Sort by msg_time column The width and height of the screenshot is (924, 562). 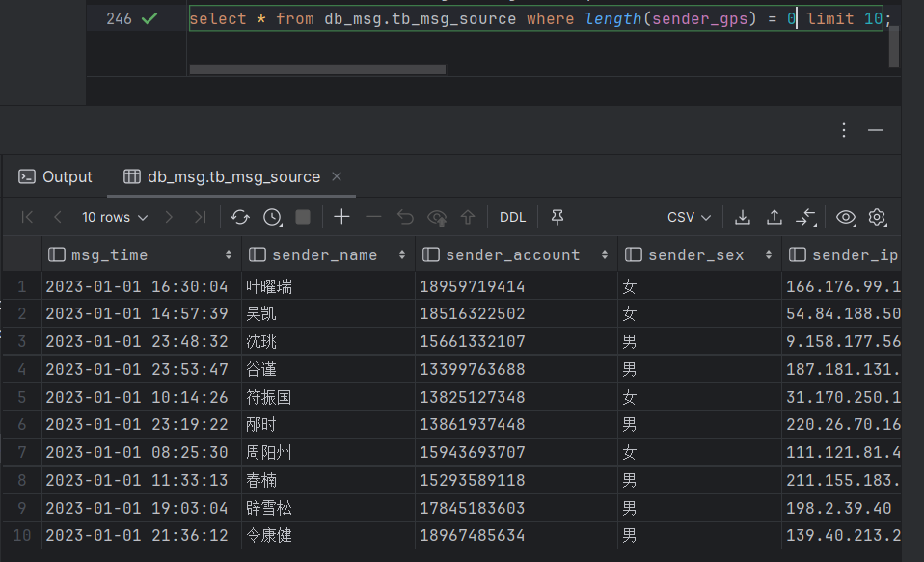coord(229,255)
